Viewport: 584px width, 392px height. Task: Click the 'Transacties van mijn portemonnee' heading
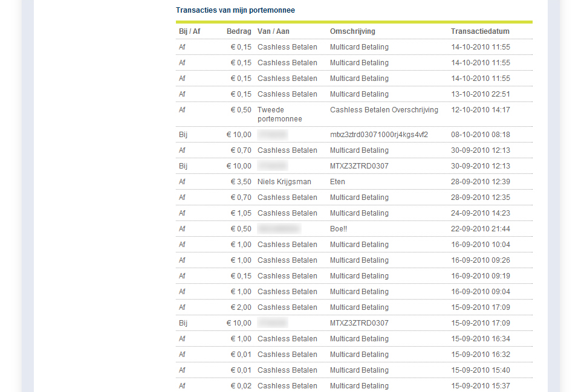click(235, 10)
